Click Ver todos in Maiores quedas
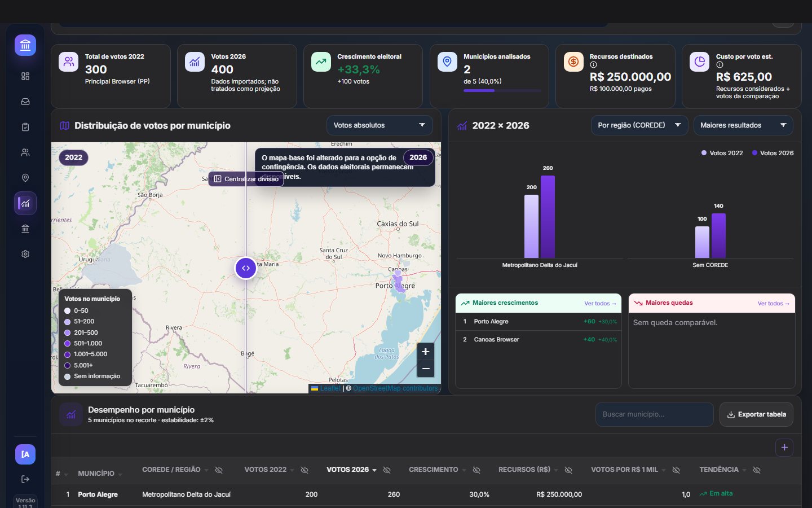812x508 pixels. click(773, 304)
